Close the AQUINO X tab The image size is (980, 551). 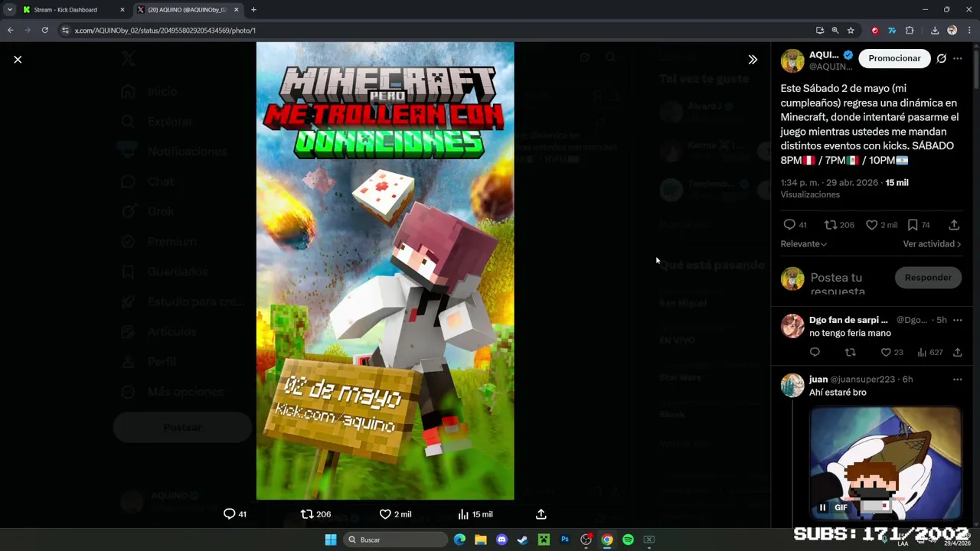[x=237, y=10]
